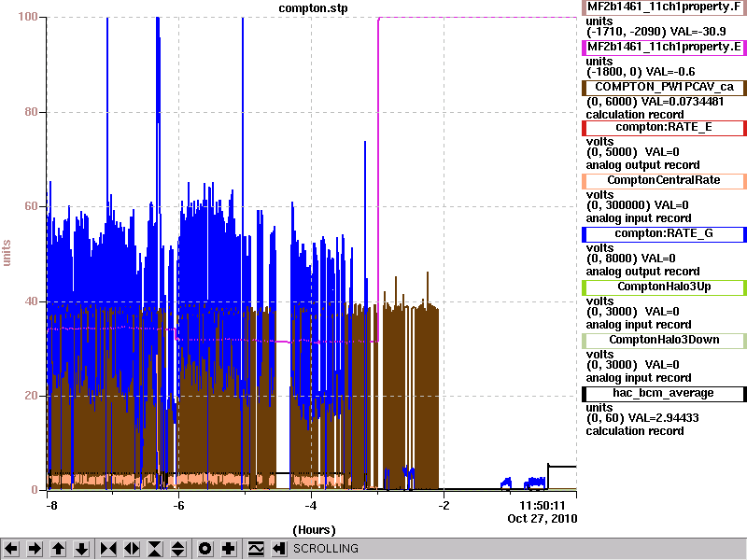Select the ComptonCentralRate curve legend
The image size is (747, 560).
(x=664, y=180)
